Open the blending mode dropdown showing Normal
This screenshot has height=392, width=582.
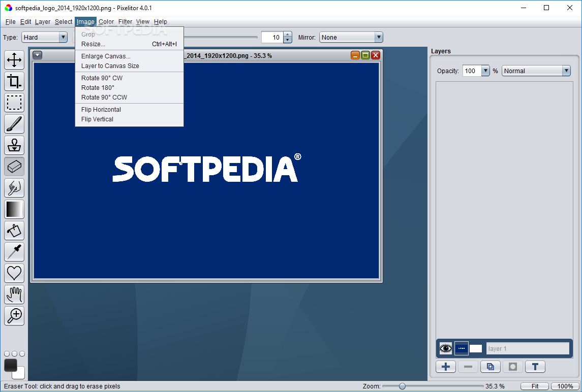536,71
